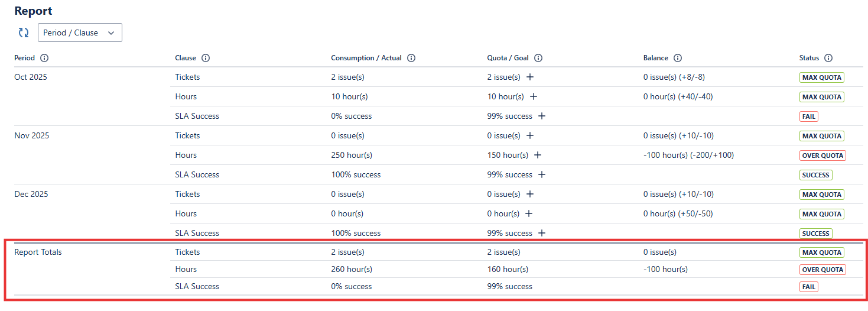Click plus icon for Oct 2025 Tickets quota
The image size is (868, 311).
tap(530, 77)
